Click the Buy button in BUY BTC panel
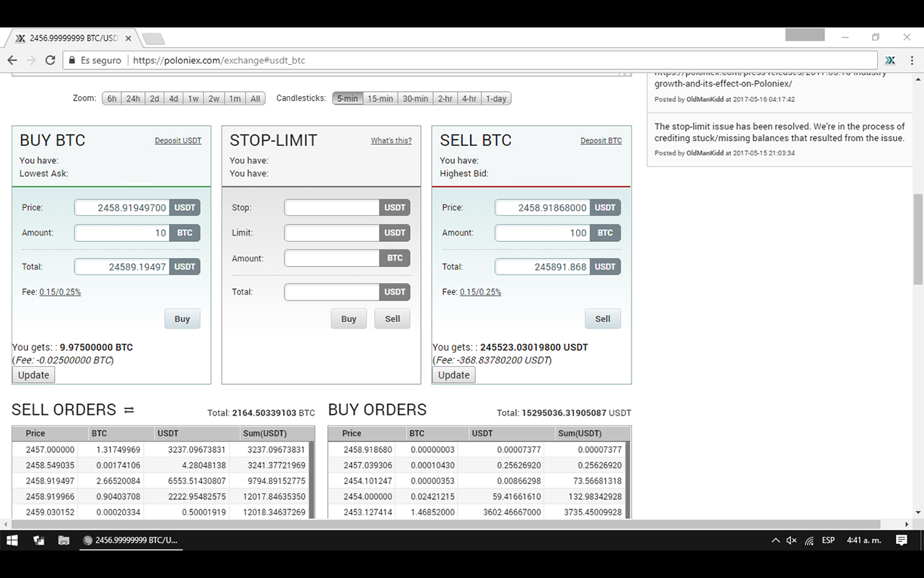 coord(182,319)
